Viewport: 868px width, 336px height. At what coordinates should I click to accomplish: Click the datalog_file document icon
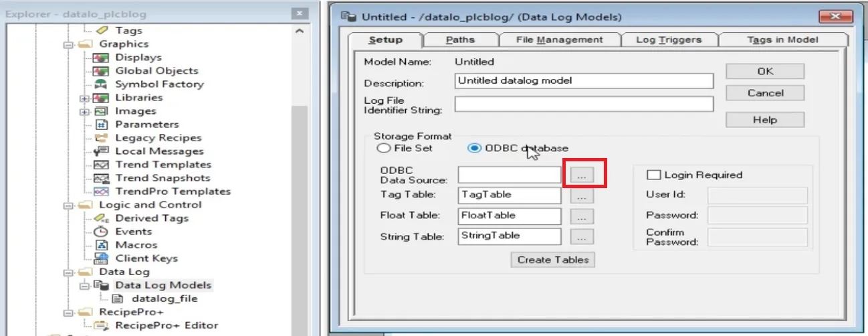[x=118, y=299]
